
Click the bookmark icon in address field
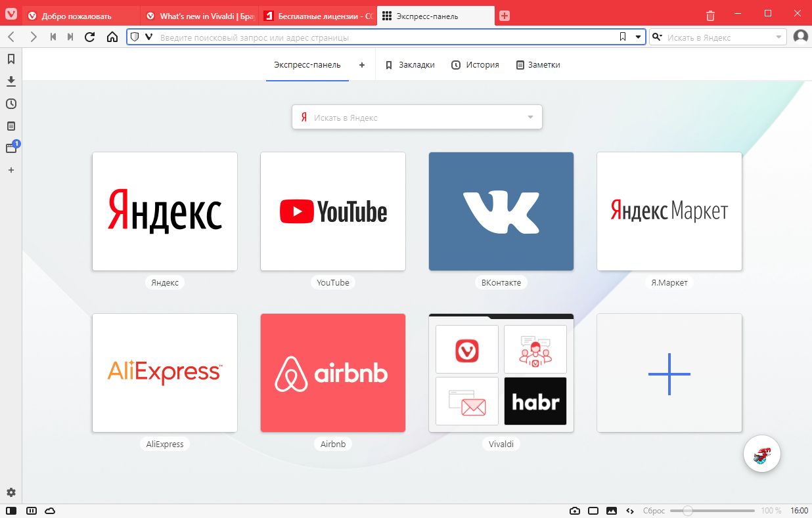[x=623, y=37]
